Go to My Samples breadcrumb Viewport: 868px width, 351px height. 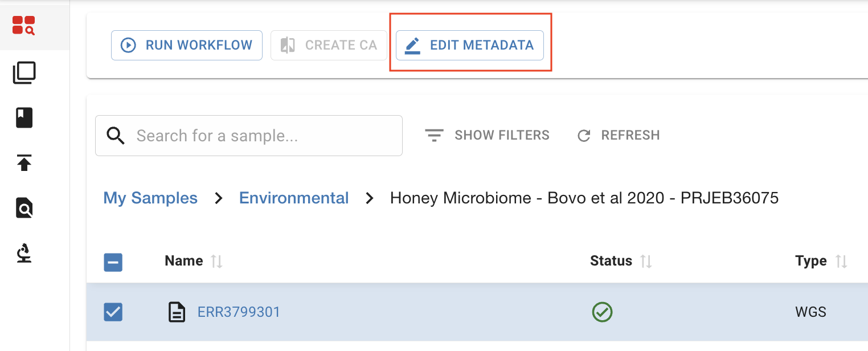[150, 198]
